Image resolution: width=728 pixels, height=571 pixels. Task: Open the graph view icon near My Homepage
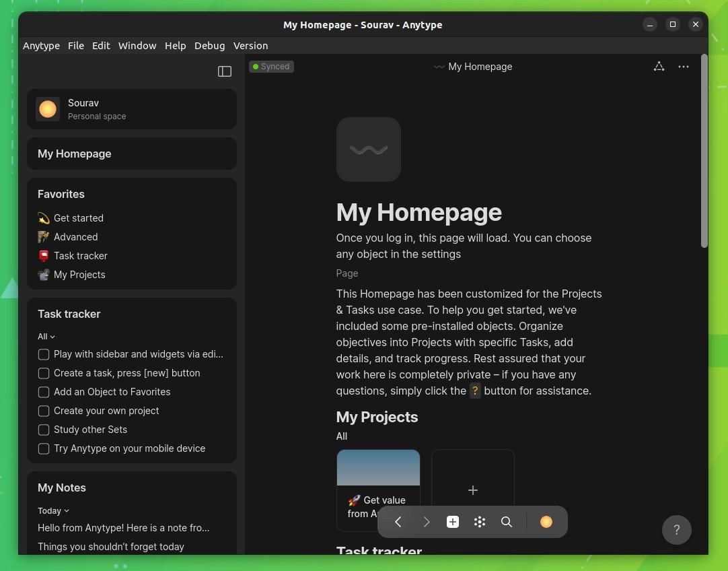pyautogui.click(x=659, y=66)
